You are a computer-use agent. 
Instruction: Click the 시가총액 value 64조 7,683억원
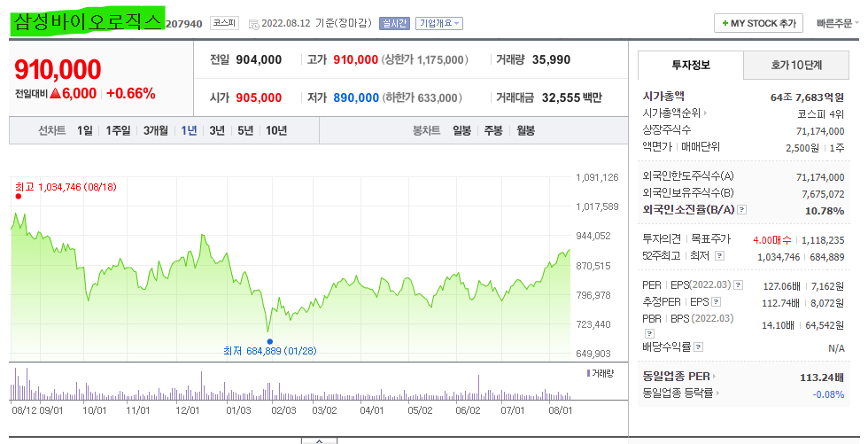click(x=807, y=97)
